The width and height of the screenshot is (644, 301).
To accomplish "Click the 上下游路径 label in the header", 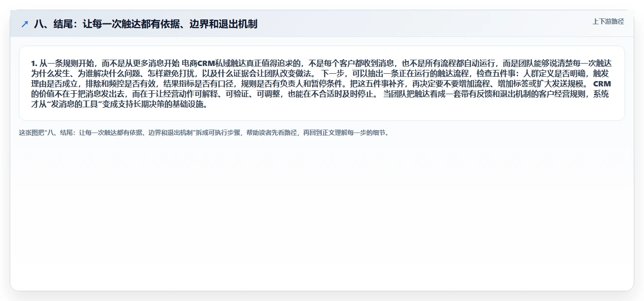I will click(x=608, y=21).
